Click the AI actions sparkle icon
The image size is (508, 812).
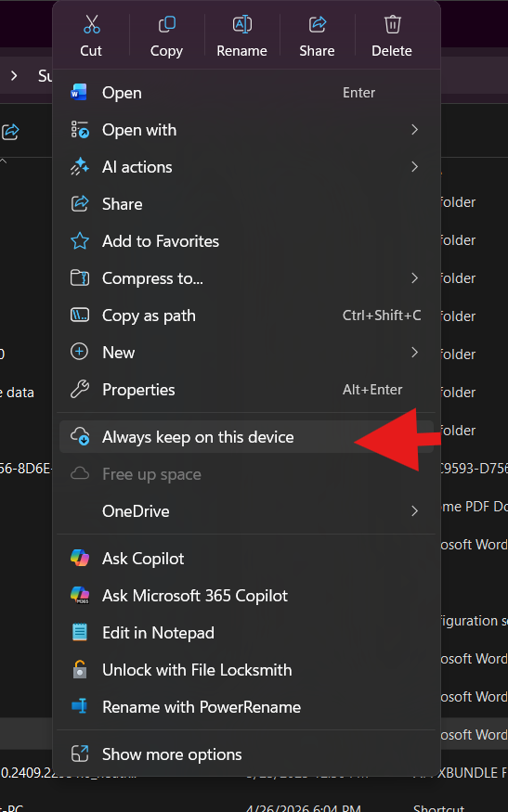click(x=79, y=167)
